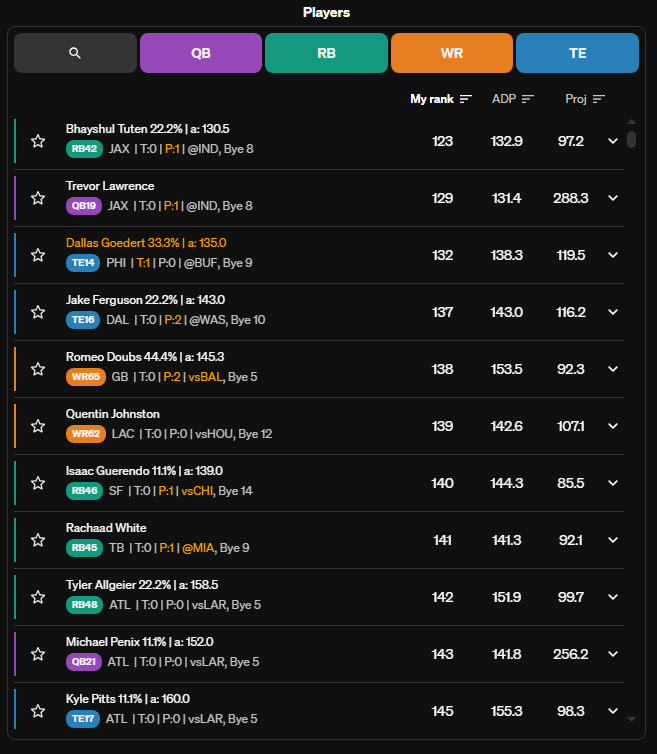Mark Dallas Goedert with the star

(38, 255)
